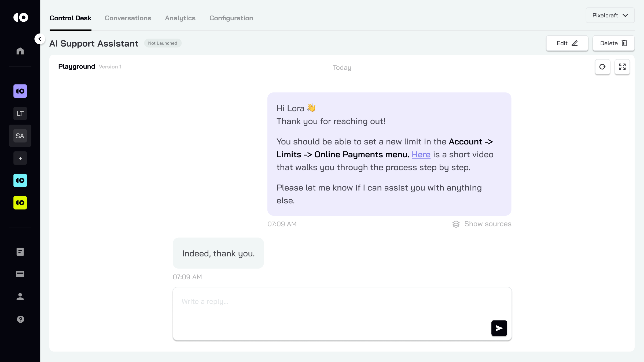Open the Analytics tab
This screenshot has height=362, width=644.
tap(180, 18)
